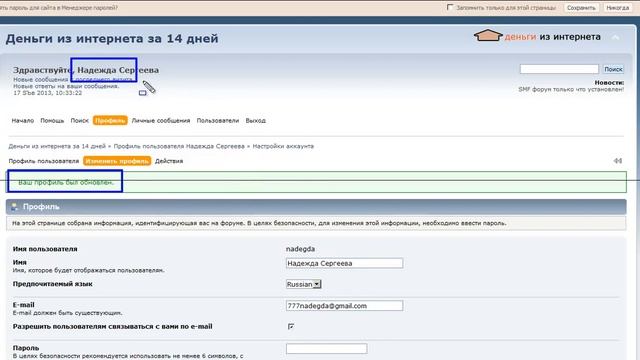Click the orange house logo icon
Viewport: 640px width, 360px height.
pos(488,36)
